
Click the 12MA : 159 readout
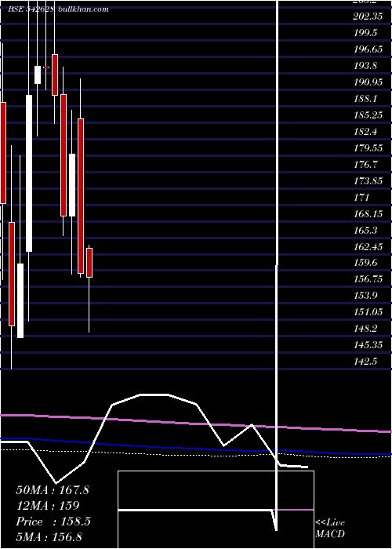click(48, 506)
